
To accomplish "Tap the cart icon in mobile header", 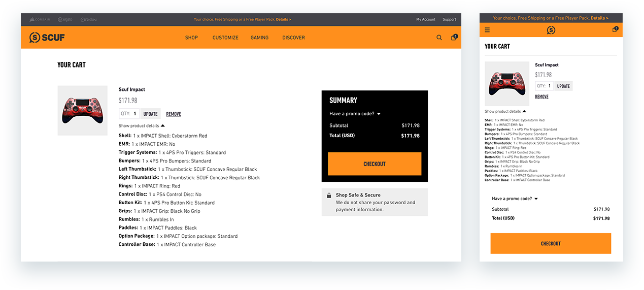I will click(x=615, y=29).
